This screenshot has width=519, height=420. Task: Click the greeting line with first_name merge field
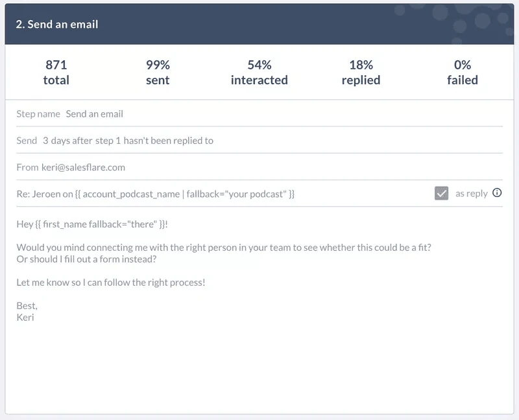click(x=92, y=224)
